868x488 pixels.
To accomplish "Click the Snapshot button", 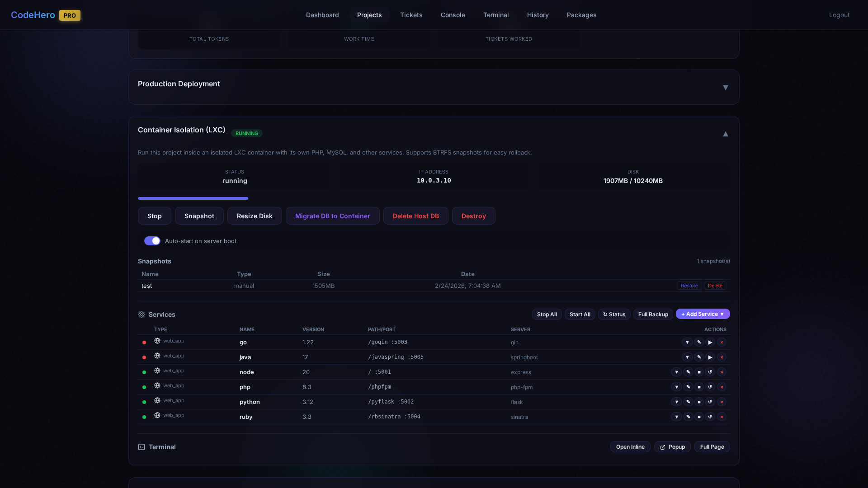I will [199, 216].
